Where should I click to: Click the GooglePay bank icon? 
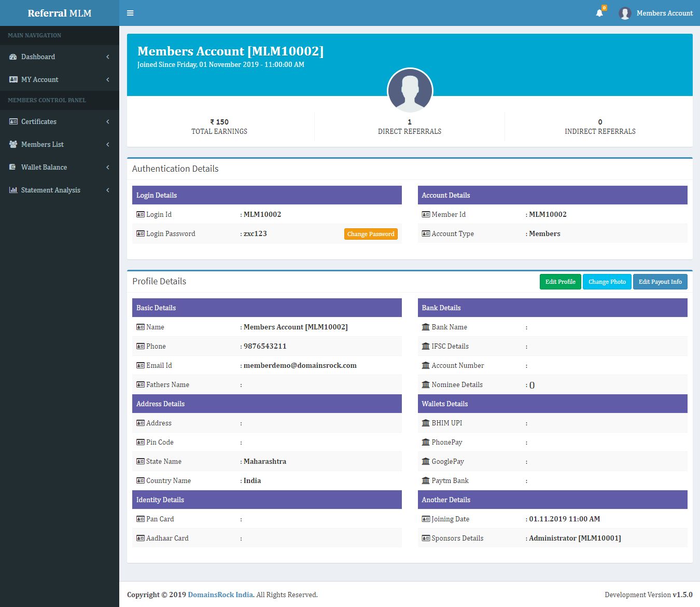tap(426, 461)
